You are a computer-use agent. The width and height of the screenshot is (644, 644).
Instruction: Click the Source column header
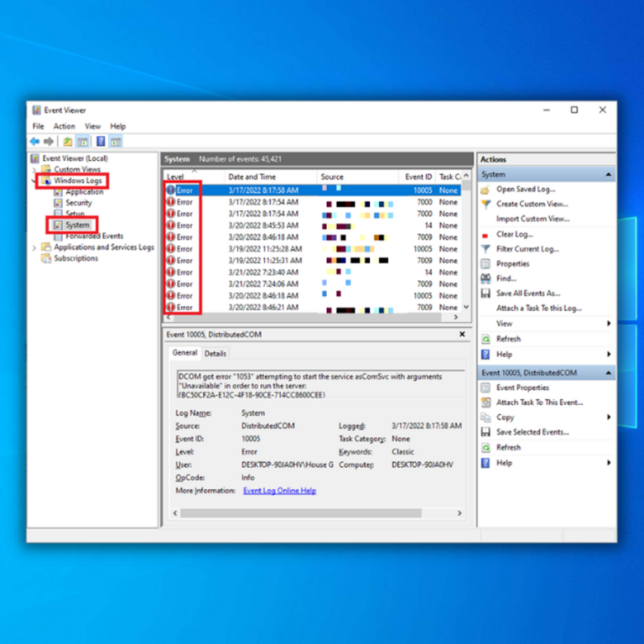coord(358,177)
